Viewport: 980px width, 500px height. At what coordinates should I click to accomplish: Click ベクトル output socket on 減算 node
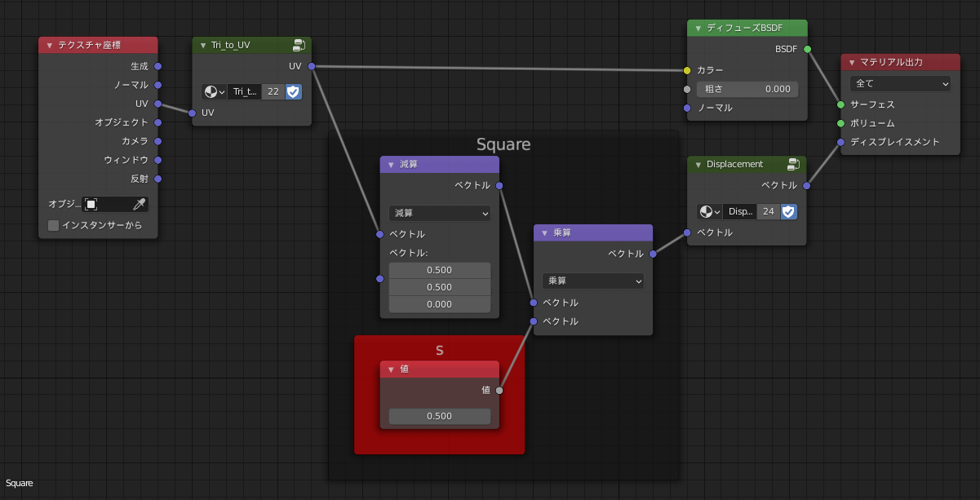[x=499, y=185]
